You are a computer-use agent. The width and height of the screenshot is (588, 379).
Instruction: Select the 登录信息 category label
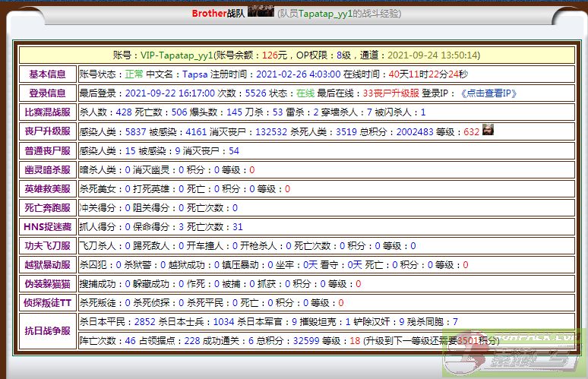47,93
